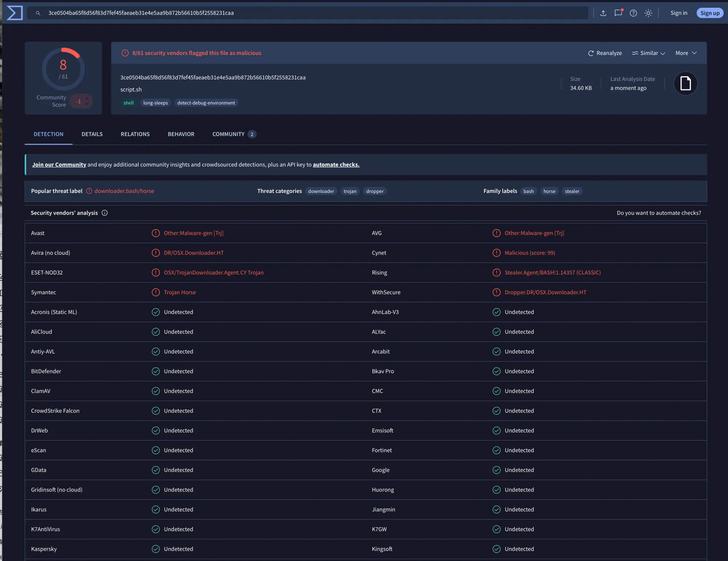Click the Sign up button
The width and height of the screenshot is (728, 561).
click(x=710, y=13)
